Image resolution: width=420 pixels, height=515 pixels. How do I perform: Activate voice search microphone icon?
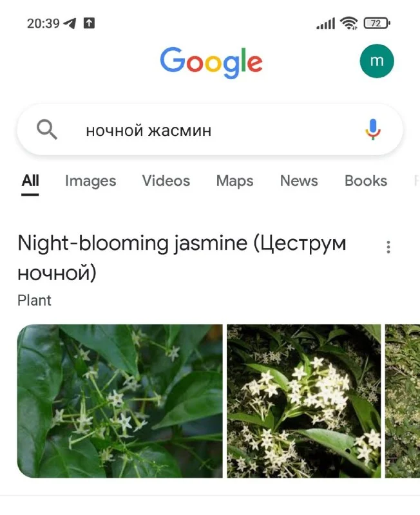[x=373, y=129]
